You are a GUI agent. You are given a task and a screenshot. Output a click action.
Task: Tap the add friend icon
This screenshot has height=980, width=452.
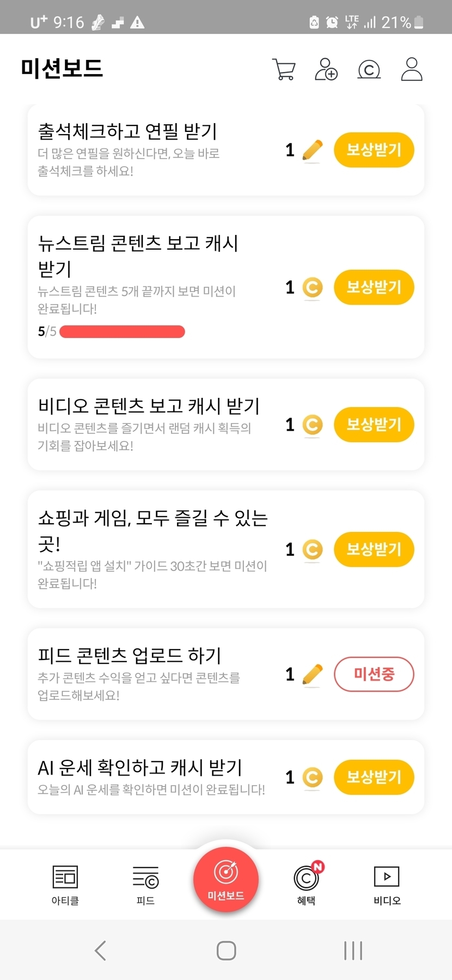326,70
